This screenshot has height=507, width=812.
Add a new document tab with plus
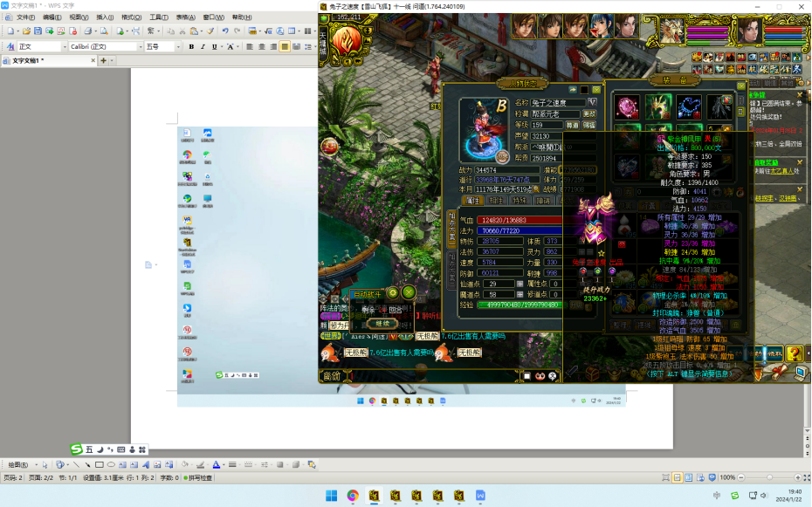[103, 60]
